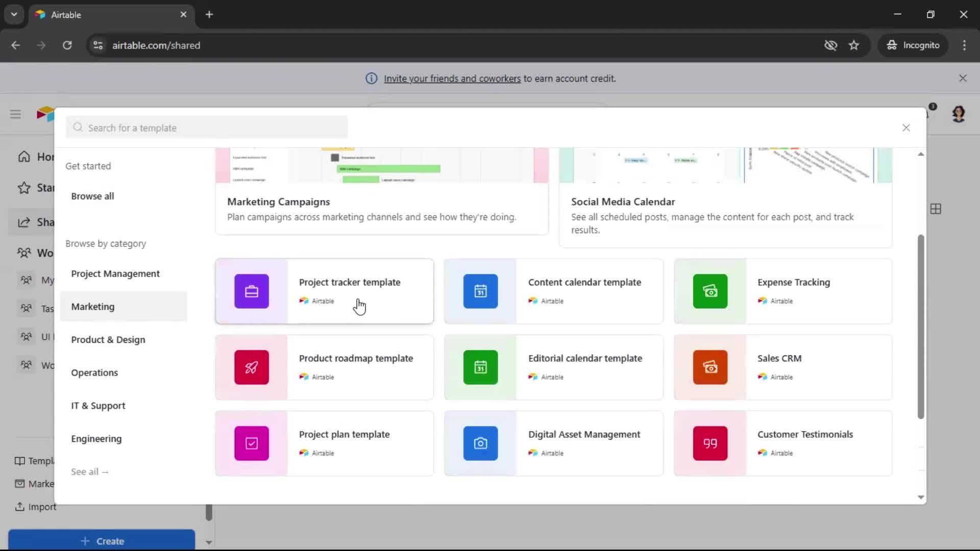Click the Home icon in the sidebar
This screenshot has height=551, width=980.
click(24, 157)
